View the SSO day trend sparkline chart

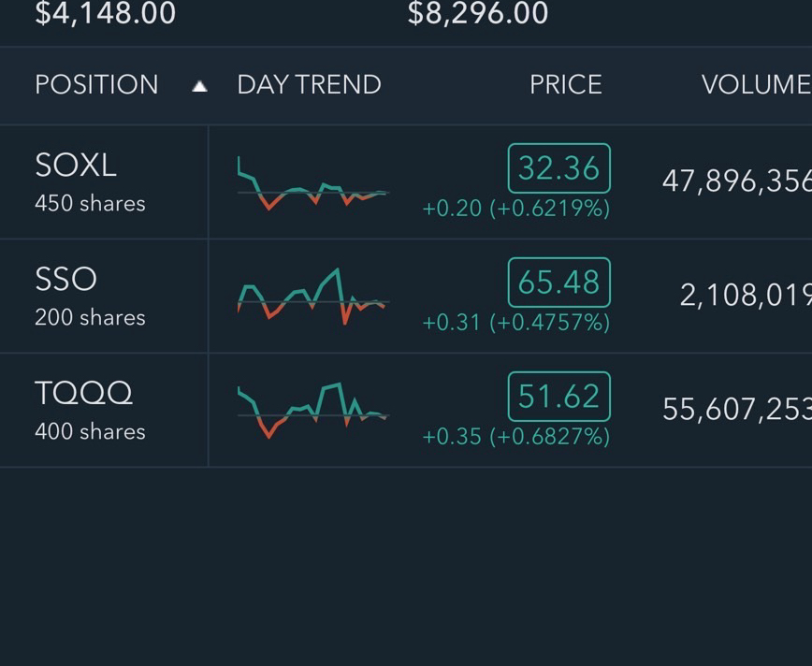pos(313,297)
